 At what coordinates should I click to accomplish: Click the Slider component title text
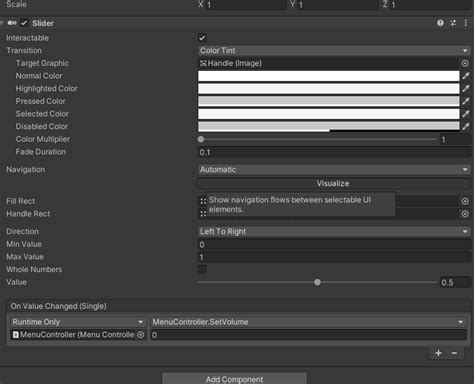[x=43, y=23]
